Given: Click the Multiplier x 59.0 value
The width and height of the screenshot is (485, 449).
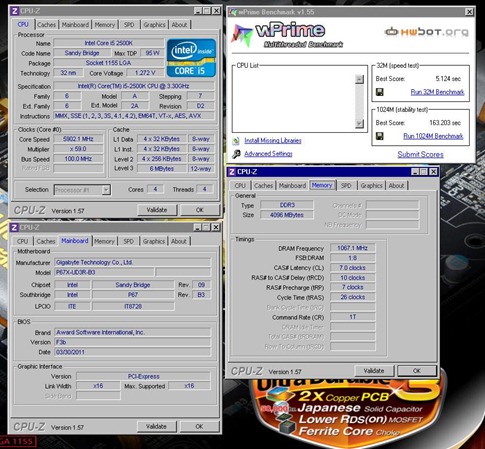Looking at the screenshot, I should [x=78, y=149].
